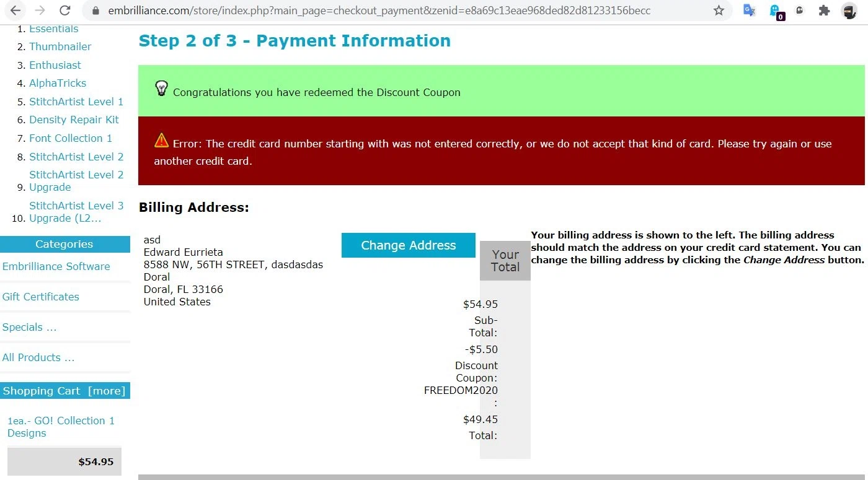Screen dimensions: 868x480
Task: Click the asd text above the billing name
Action: point(152,240)
